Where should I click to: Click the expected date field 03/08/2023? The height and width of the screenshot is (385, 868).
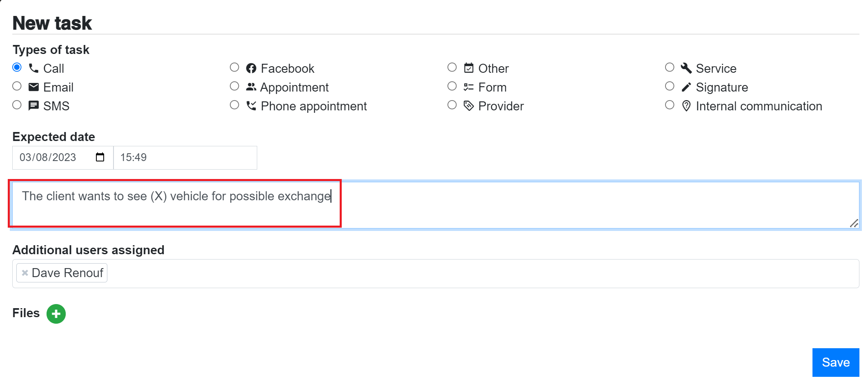click(63, 158)
